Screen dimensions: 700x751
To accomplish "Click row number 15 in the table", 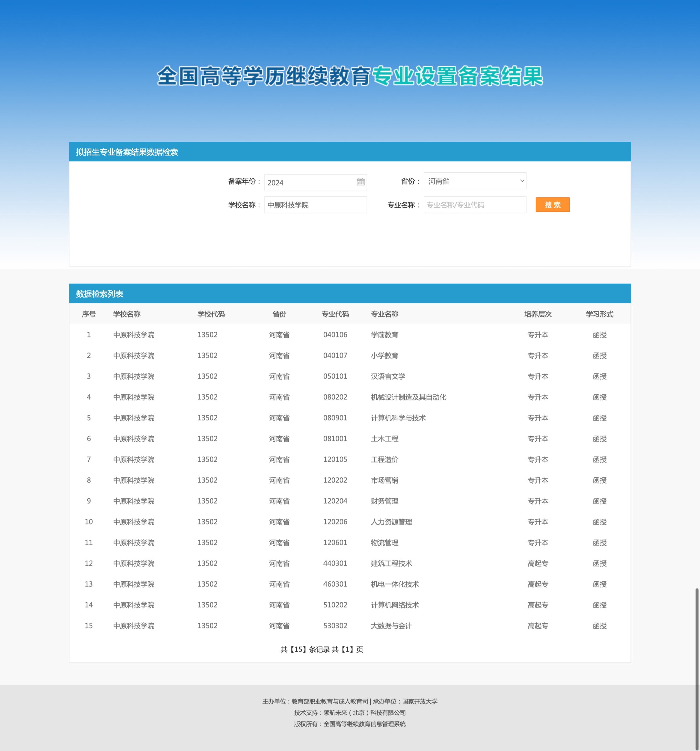I will (x=89, y=626).
